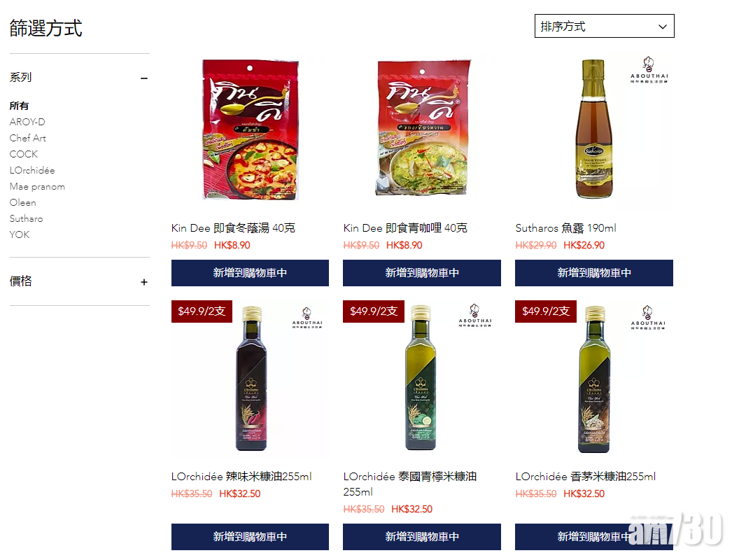
Task: Select the AROY-D series filter
Action: pyautogui.click(x=27, y=122)
